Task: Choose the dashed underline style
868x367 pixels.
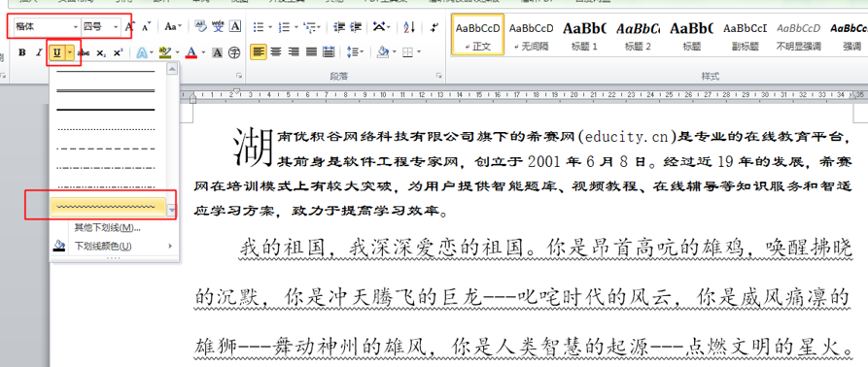Action: [107, 149]
